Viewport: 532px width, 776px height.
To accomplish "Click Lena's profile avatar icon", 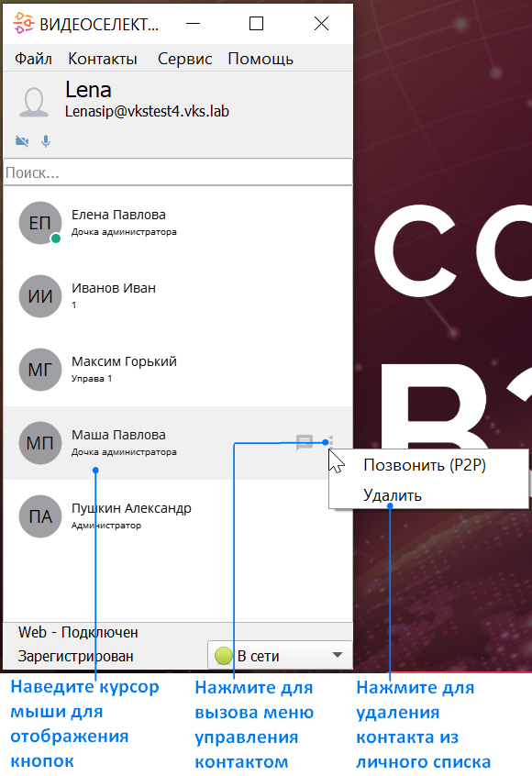I will (34, 103).
